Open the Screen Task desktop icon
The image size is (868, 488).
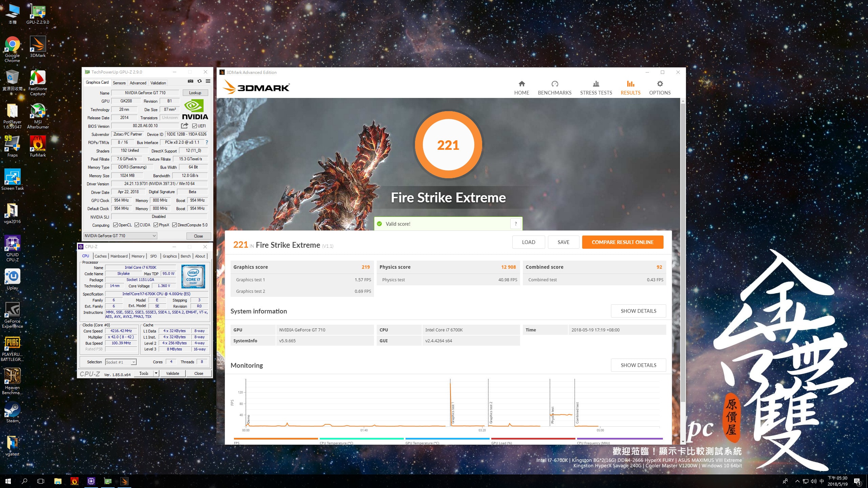click(x=12, y=180)
